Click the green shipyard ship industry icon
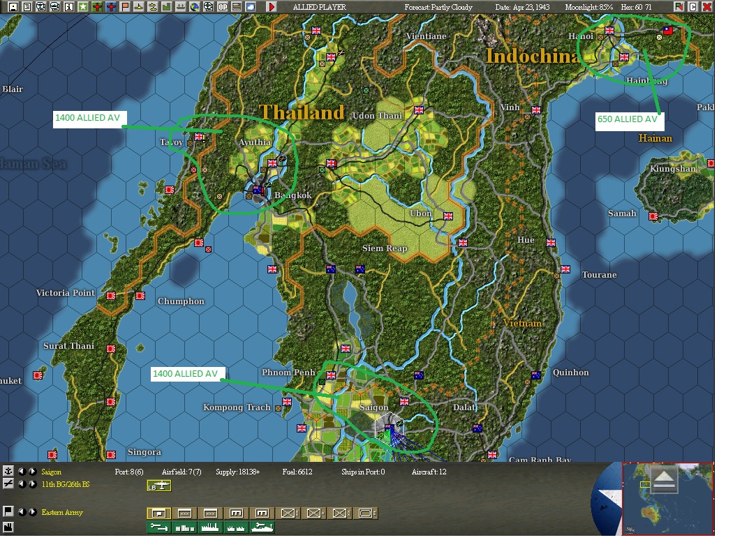 click(262, 527)
